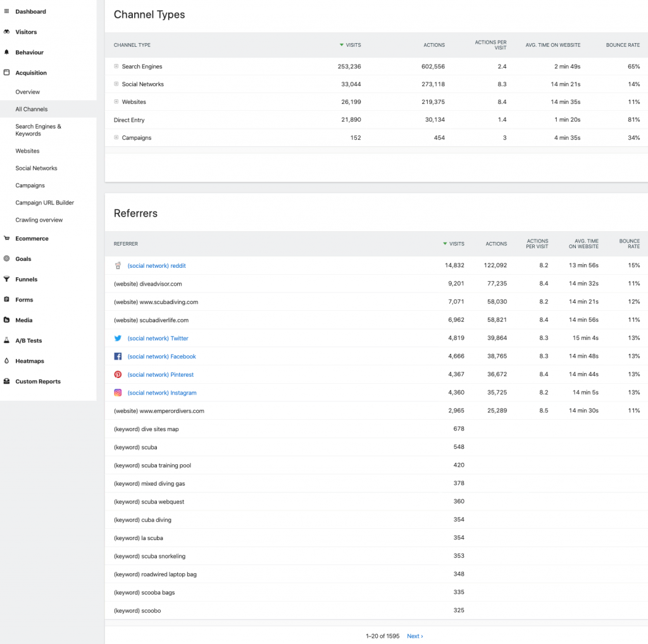This screenshot has width=648, height=644.
Task: Open the (social network) Instagram link
Action: tap(162, 393)
